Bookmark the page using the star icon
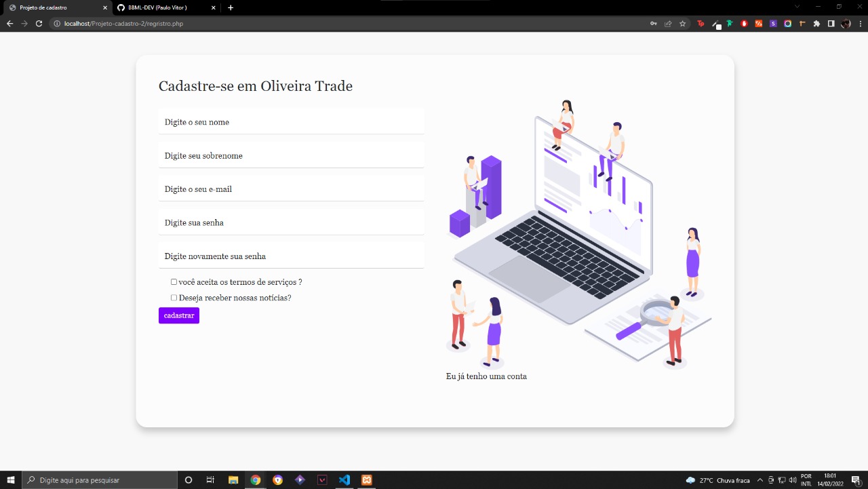The height and width of the screenshot is (489, 868). tap(683, 23)
